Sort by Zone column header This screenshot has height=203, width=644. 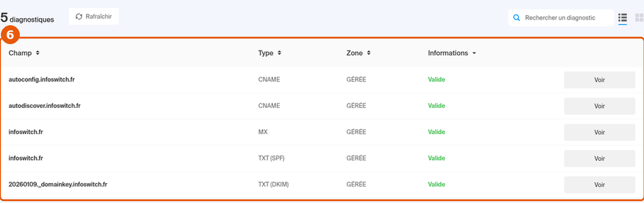click(358, 53)
